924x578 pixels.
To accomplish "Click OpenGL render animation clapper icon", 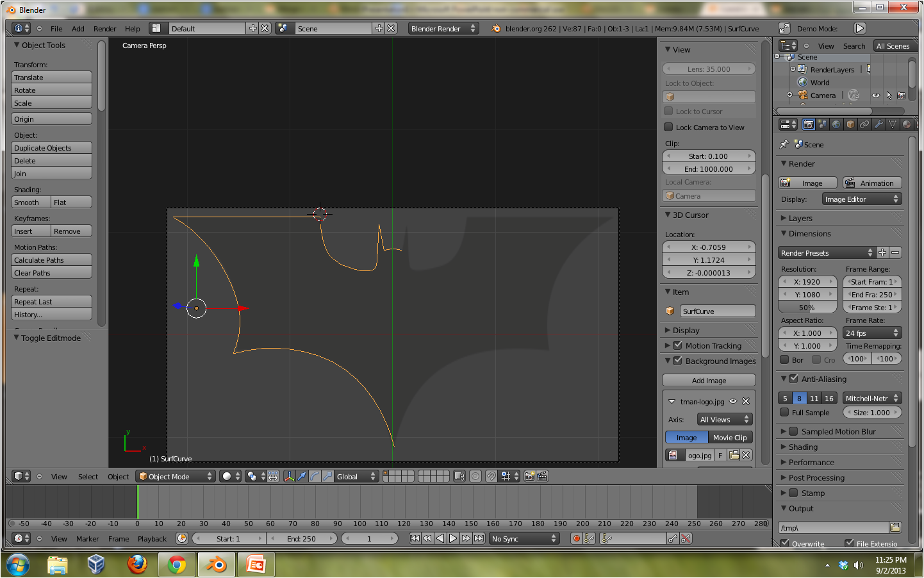I will 542,476.
